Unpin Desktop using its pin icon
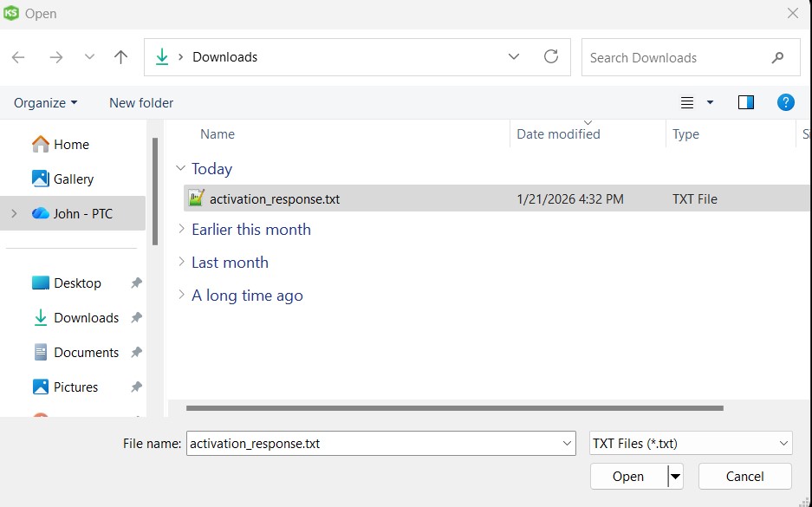 (x=136, y=283)
